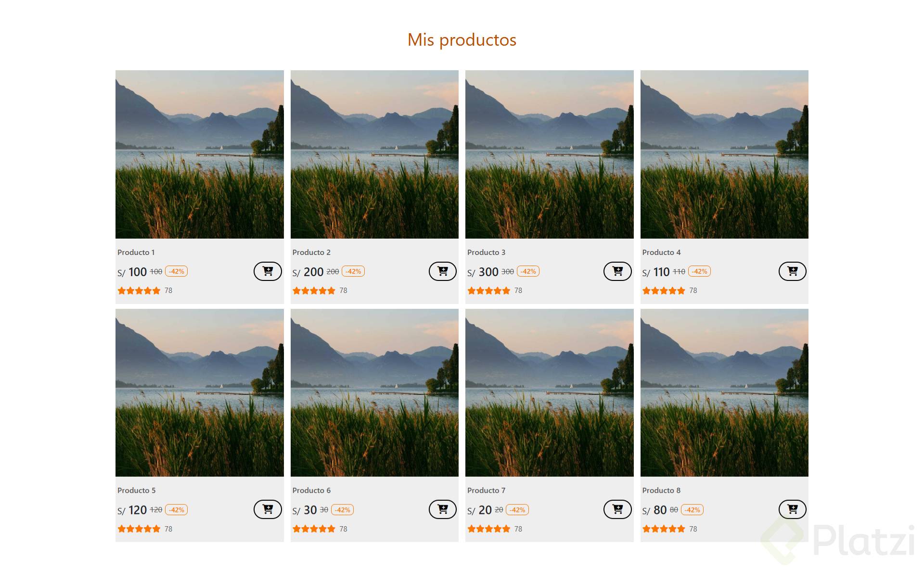
Task: Click the -42% discount badge on Producto 3
Action: (x=528, y=271)
